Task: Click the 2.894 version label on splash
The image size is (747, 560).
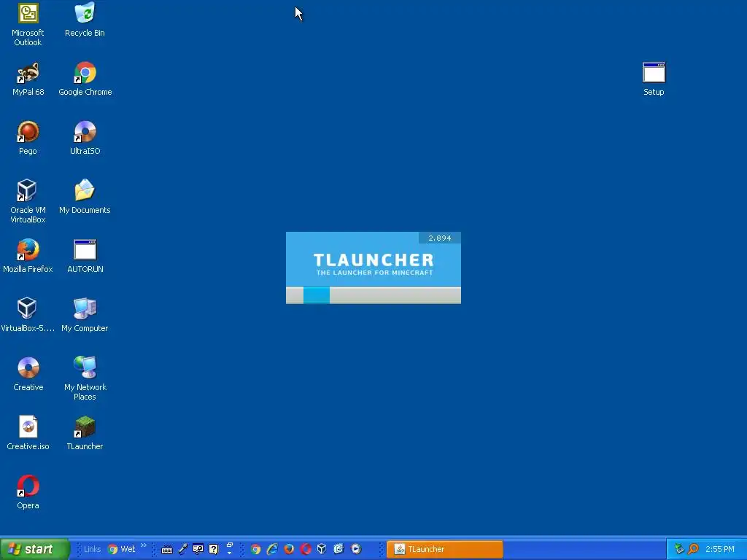Action: point(439,238)
